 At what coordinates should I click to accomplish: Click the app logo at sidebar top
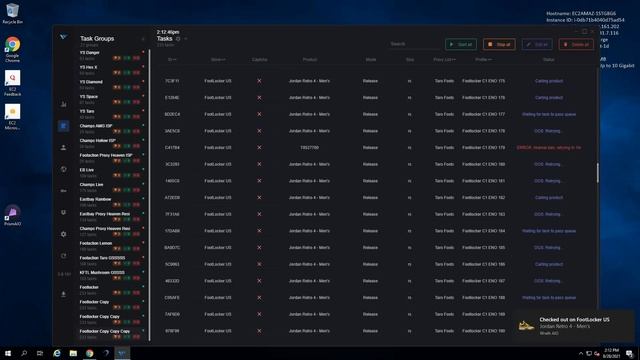(64, 37)
